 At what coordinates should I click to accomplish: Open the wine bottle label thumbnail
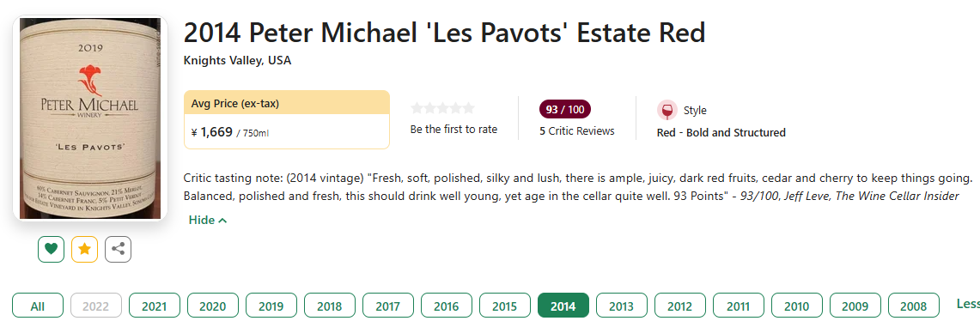(x=91, y=118)
